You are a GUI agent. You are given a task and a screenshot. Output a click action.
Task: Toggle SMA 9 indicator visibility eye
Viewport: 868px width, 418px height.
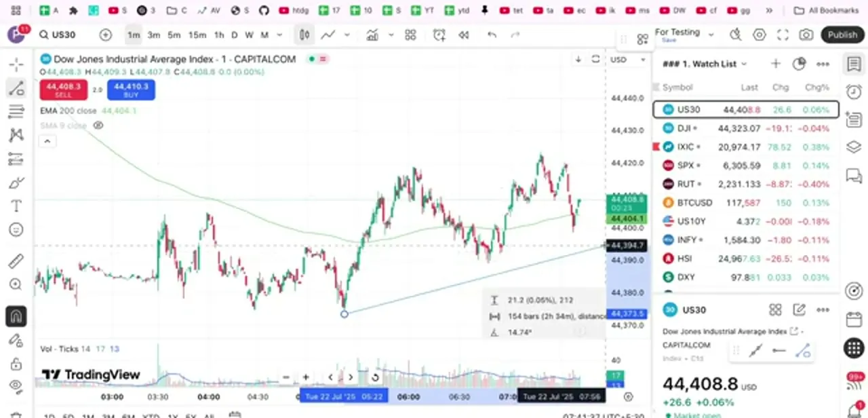(x=98, y=126)
